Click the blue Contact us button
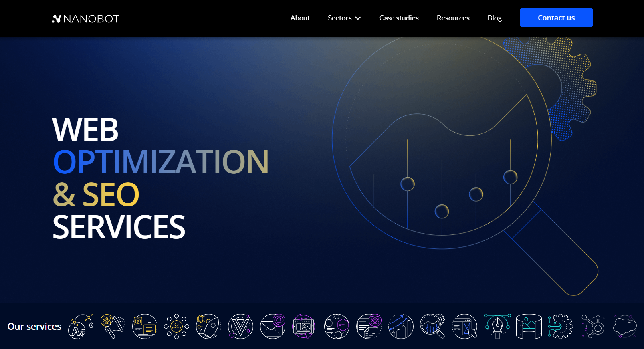Screen dimensions: 644x349 click(x=556, y=18)
